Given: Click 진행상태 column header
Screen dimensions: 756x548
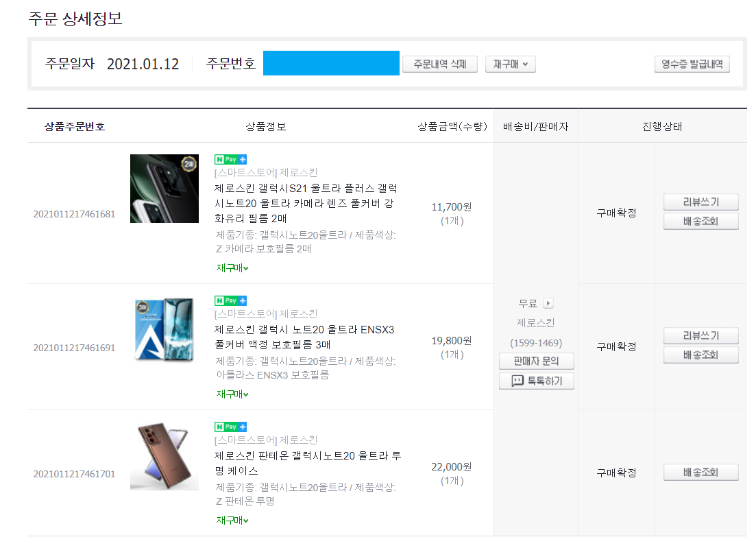Looking at the screenshot, I should (x=662, y=126).
